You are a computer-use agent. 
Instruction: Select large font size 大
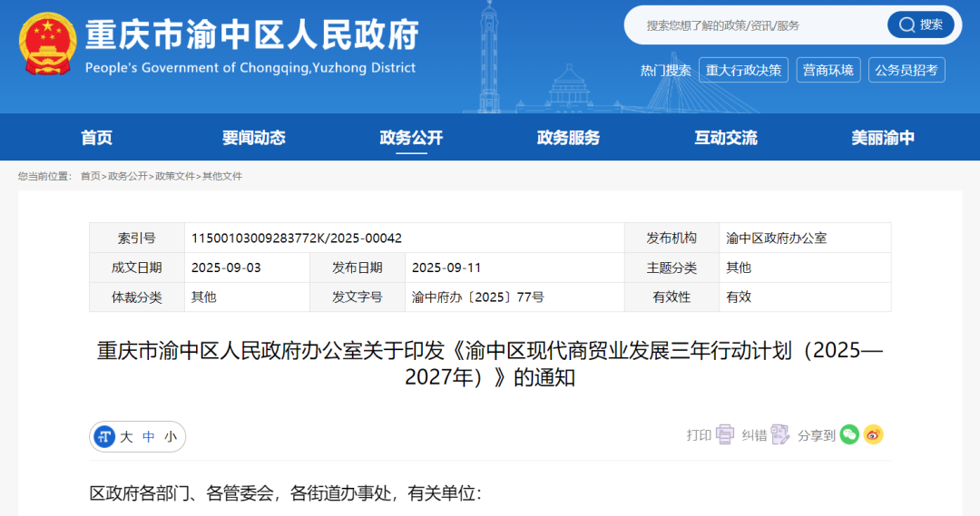126,437
